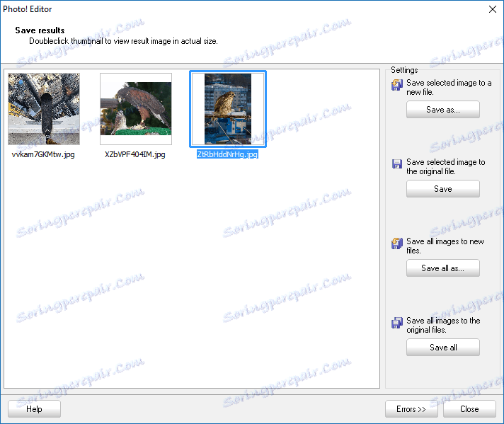Image resolution: width=504 pixels, height=424 pixels.
Task: Select the vvkam7GKMtw.jpg thumbnail
Action: [44, 109]
